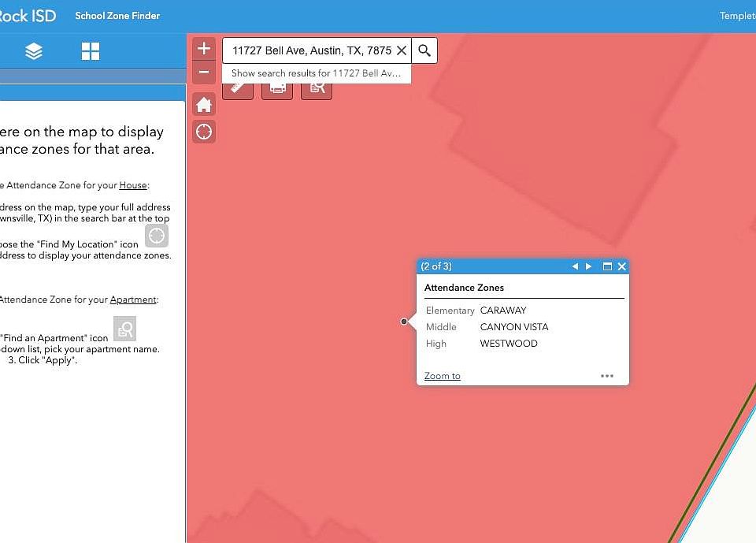Click the Find an Apartment icon in instructions
Image resolution: width=756 pixels, height=543 pixels.
click(125, 329)
